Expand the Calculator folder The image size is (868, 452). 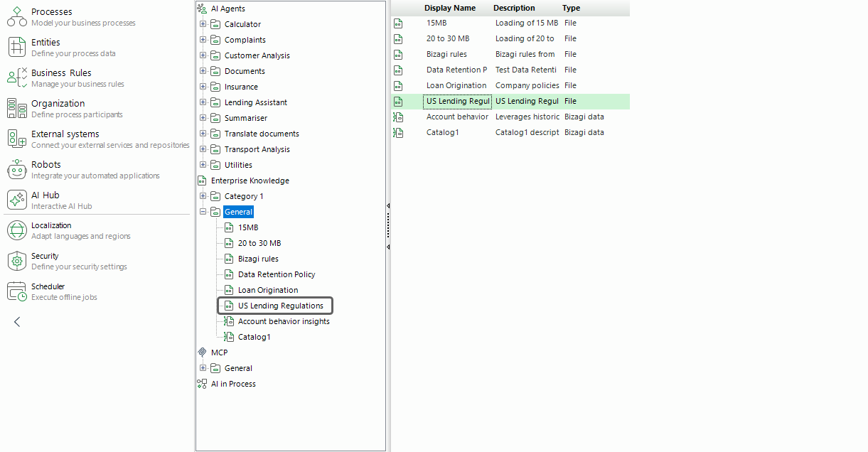pyautogui.click(x=203, y=24)
